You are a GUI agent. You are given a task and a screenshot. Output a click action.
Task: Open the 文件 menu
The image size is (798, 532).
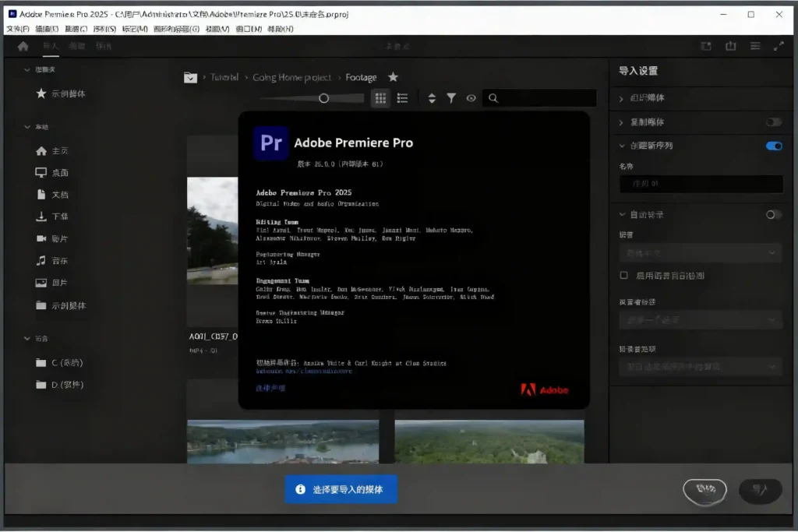[x=17, y=28]
